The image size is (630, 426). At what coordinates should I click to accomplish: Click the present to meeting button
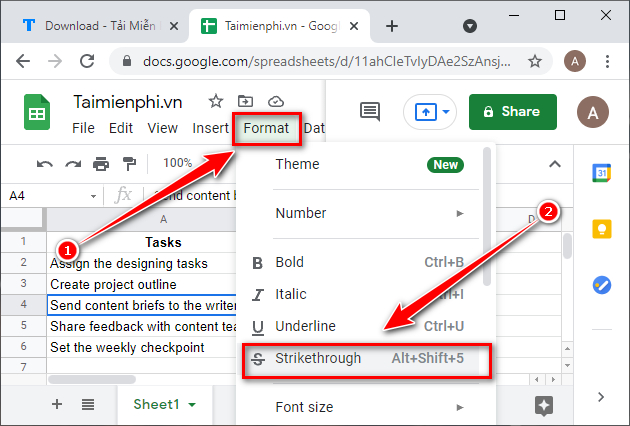[426, 112]
